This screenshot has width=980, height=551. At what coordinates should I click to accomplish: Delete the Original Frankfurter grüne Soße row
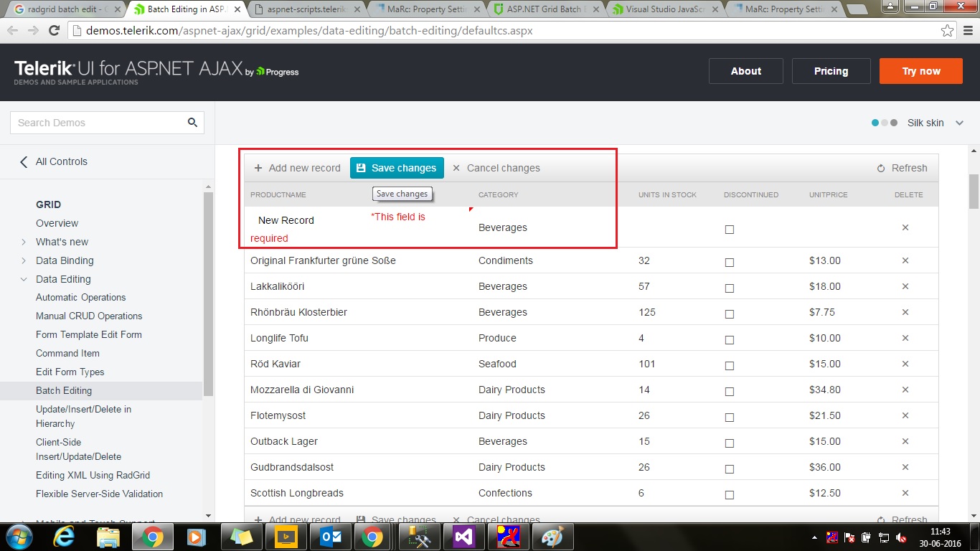(x=905, y=260)
